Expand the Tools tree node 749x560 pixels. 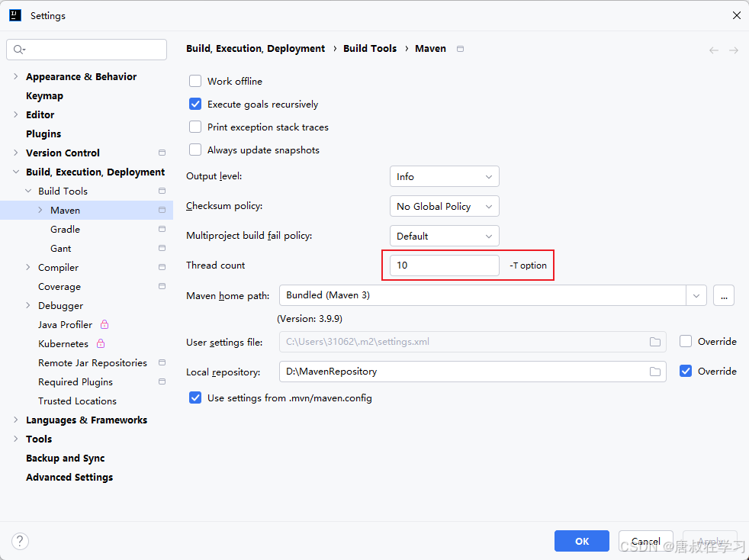pyautogui.click(x=16, y=439)
